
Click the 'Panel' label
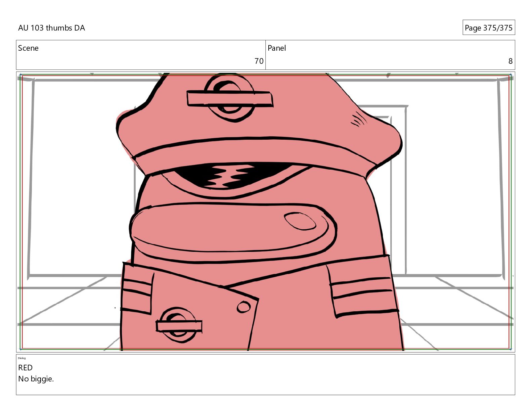[x=277, y=48]
